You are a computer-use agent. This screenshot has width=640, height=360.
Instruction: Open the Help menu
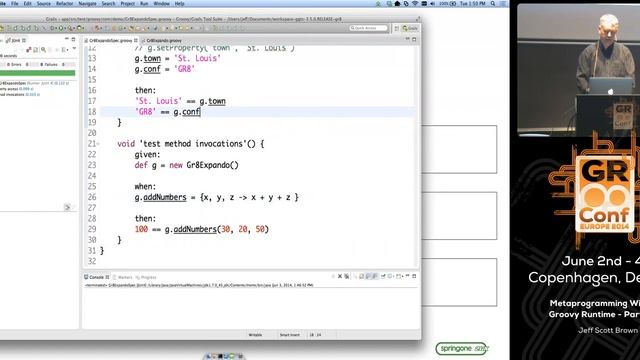[179, 3]
